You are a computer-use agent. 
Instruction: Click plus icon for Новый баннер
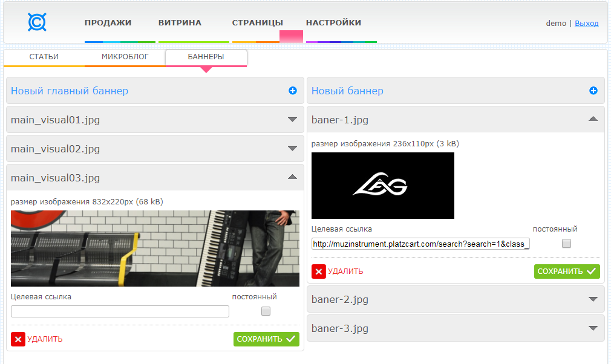click(593, 91)
